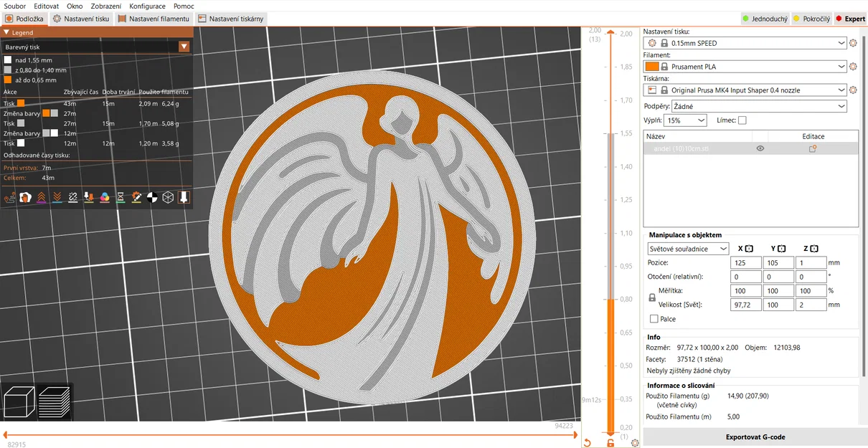Toggle color changes CMY circles icon
Screen dimensions: 868x448
104,197
